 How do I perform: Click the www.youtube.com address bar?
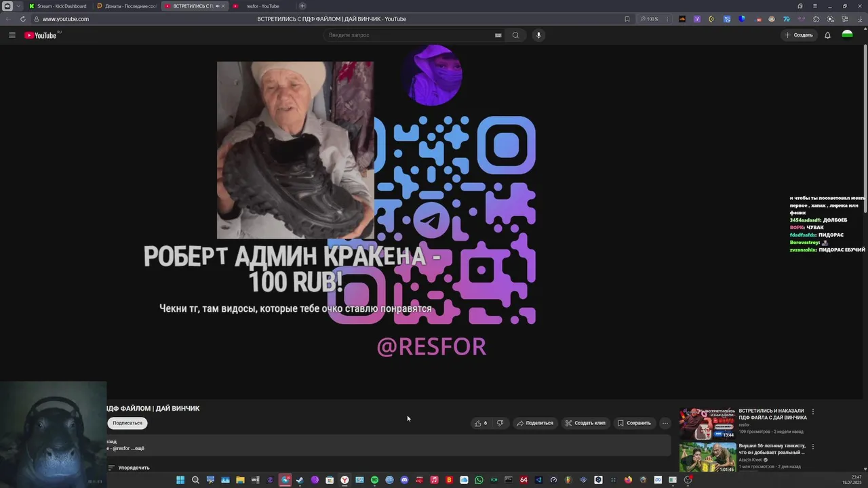tap(66, 19)
